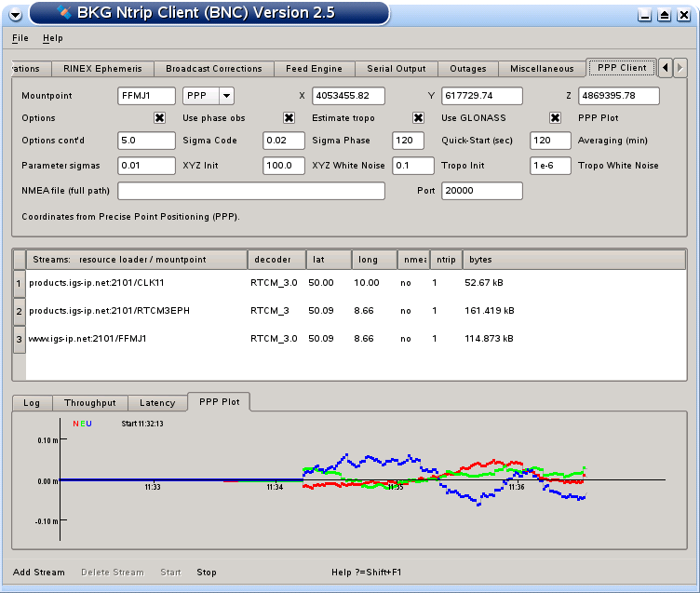Open the File menu
The width and height of the screenshot is (700, 593).
20,38
